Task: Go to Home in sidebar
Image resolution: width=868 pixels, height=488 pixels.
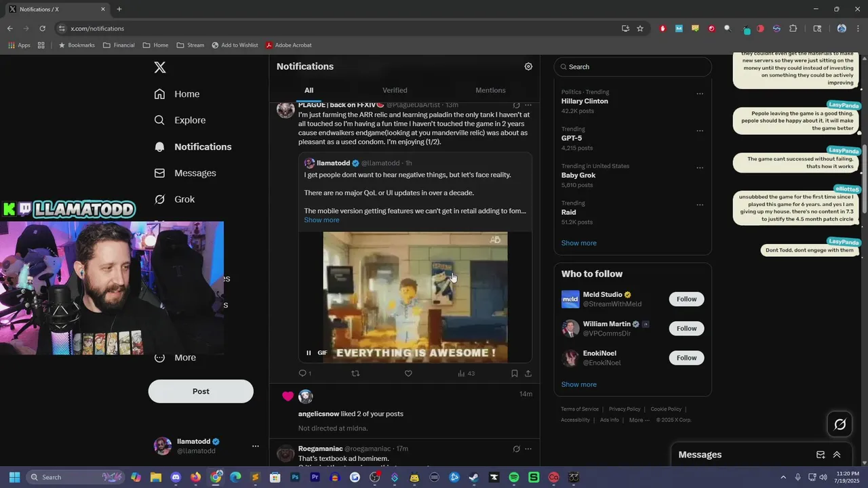Action: coord(177,94)
